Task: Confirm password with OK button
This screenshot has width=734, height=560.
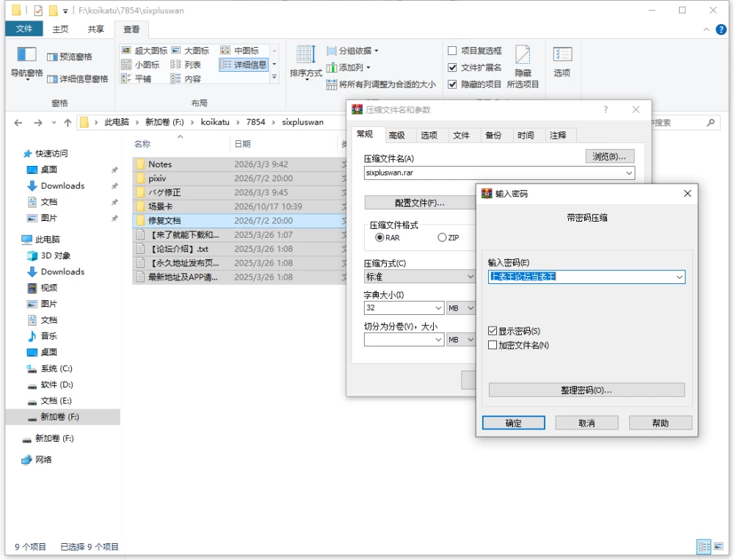Action: tap(514, 423)
